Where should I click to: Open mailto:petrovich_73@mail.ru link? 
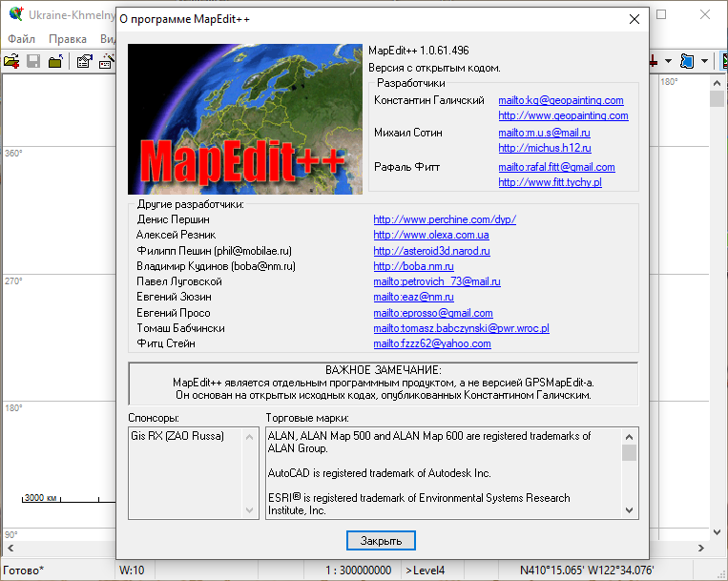437,281
